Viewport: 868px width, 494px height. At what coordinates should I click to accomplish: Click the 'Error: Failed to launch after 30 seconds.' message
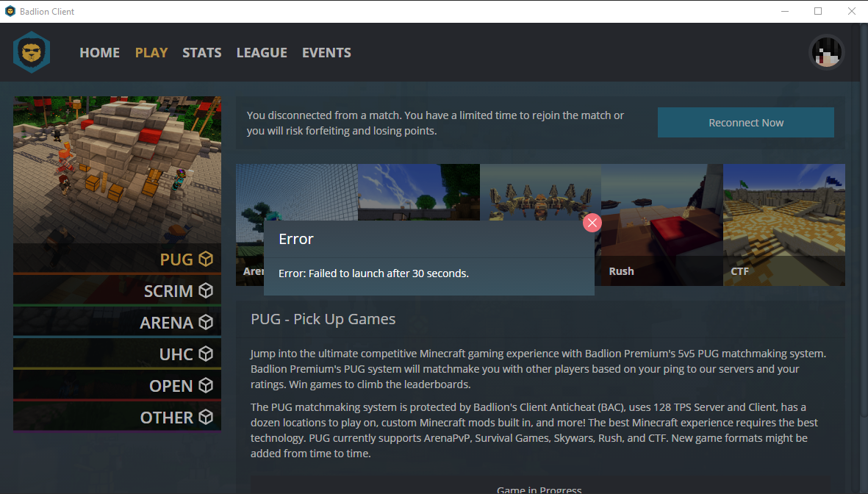click(x=373, y=273)
